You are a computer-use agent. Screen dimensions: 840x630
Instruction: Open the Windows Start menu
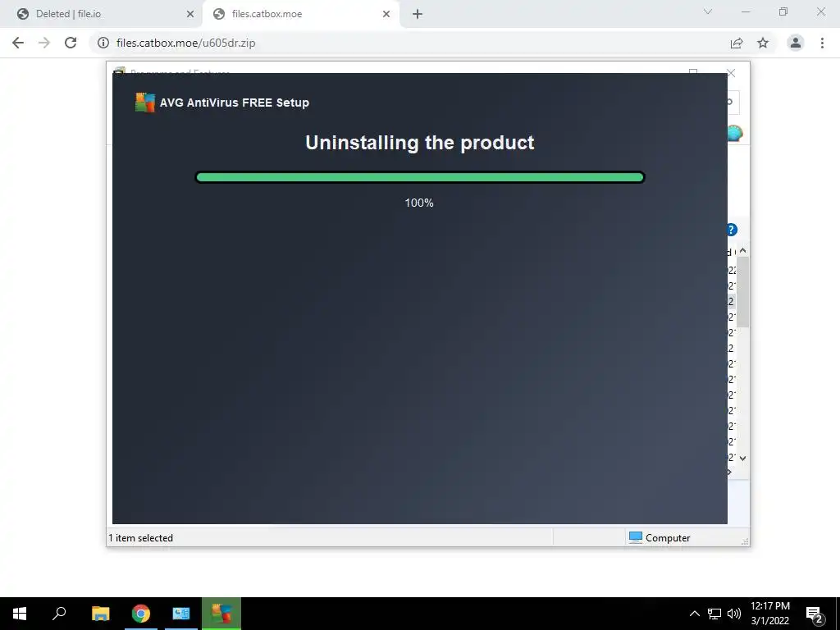(20, 614)
